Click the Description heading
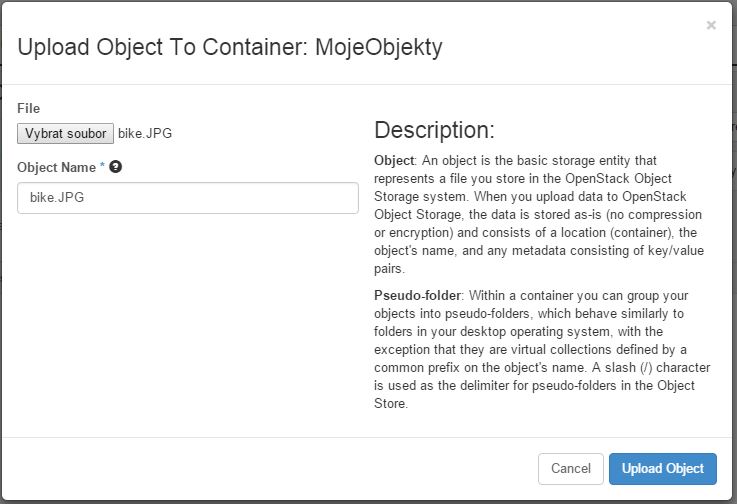 [434, 130]
